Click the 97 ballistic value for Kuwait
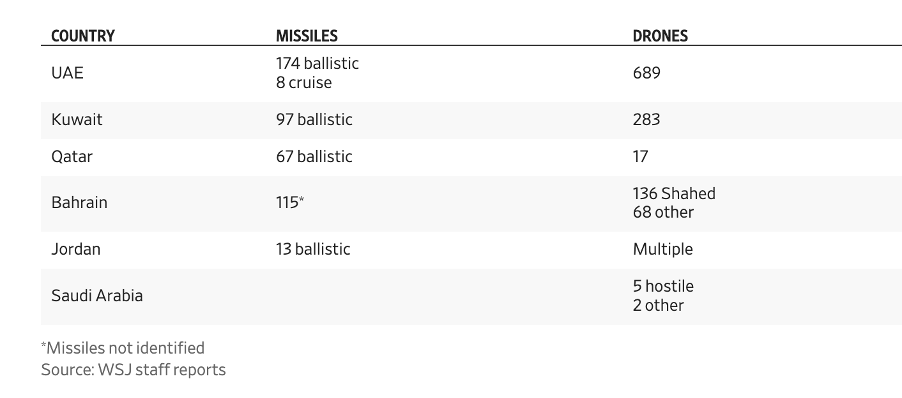 point(314,120)
